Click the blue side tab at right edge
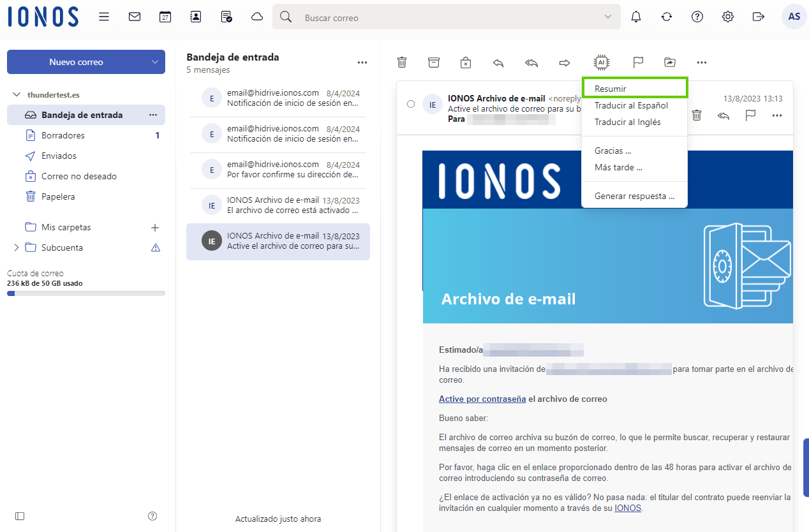Screen dimensions: 809x532 click(806, 468)
